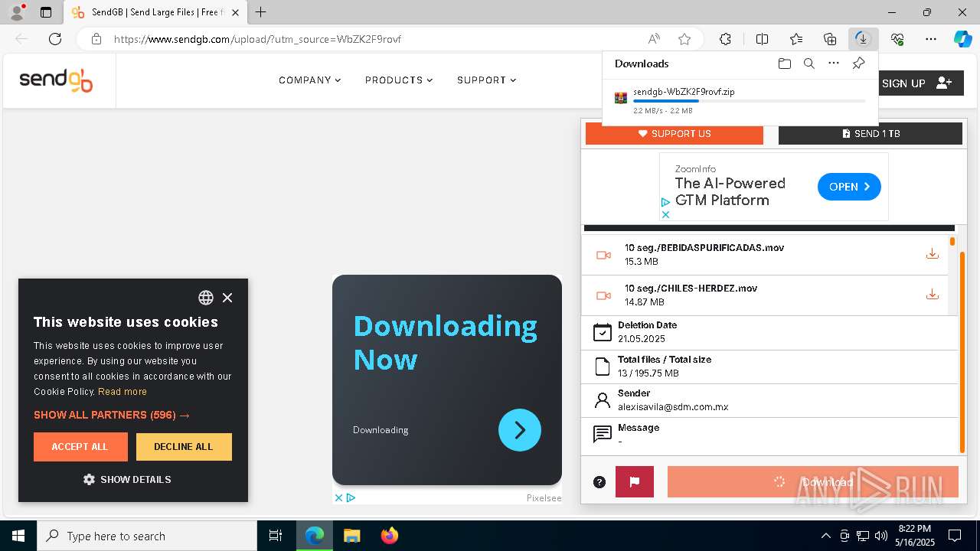980x551 pixels.
Task: Decline all cookies
Action: pyautogui.click(x=184, y=447)
